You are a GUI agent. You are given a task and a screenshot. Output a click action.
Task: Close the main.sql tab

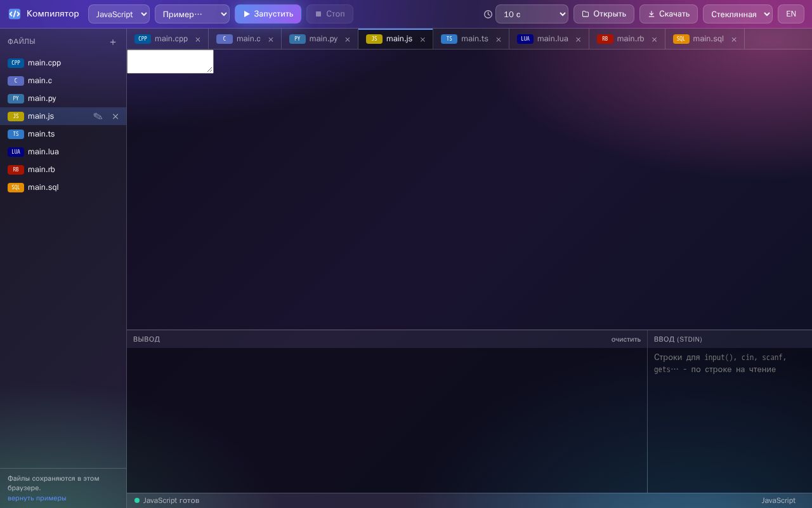click(x=734, y=39)
